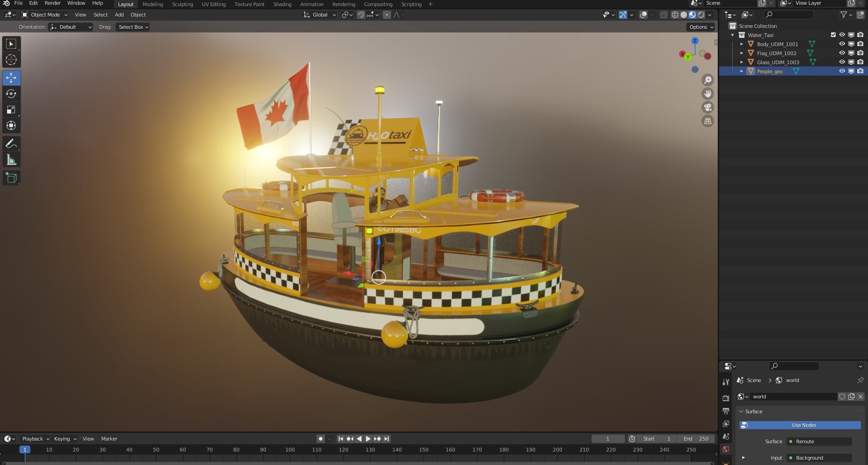868x465 pixels.
Task: Jump to the end frame
Action: click(387, 439)
